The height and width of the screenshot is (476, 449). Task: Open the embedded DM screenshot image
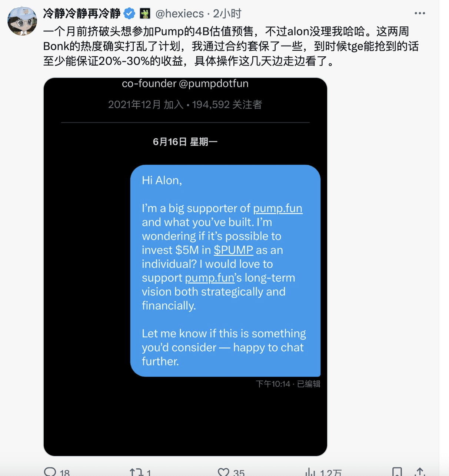point(185,267)
